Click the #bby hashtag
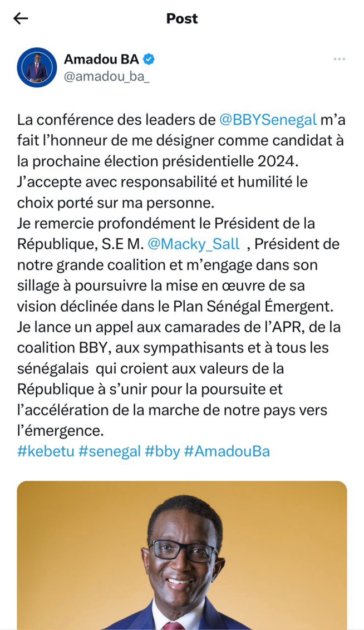The height and width of the screenshot is (630, 364). [x=161, y=451]
